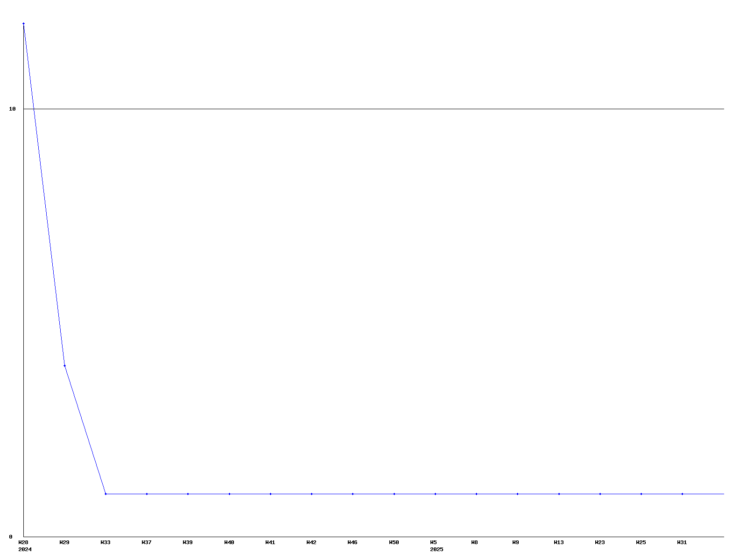Click the 2024 year label
Screen dimensions: 747x560
25,549
